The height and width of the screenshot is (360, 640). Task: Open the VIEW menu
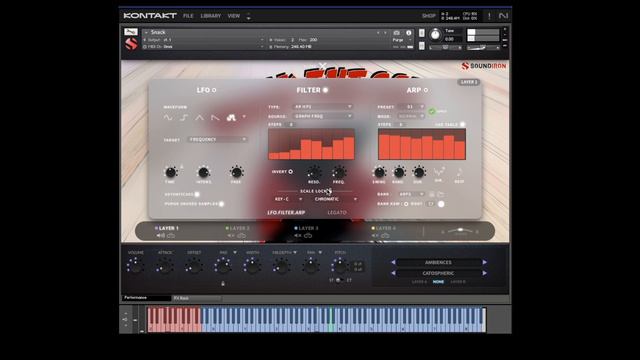click(234, 16)
